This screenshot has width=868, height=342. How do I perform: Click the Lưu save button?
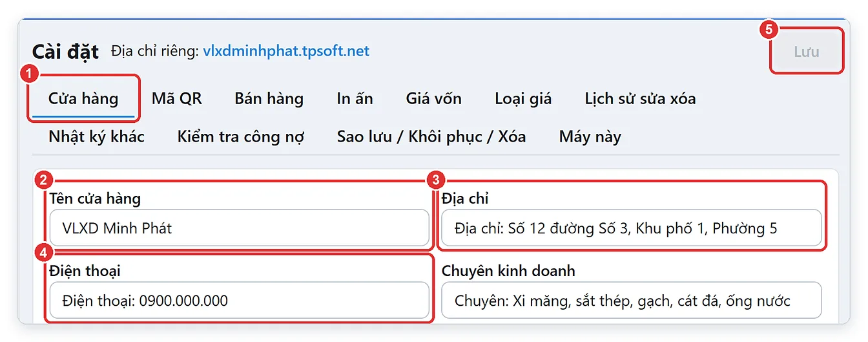[807, 52]
